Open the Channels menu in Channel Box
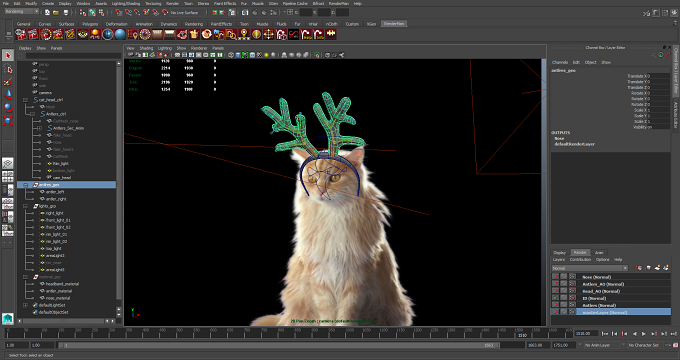 pos(560,62)
